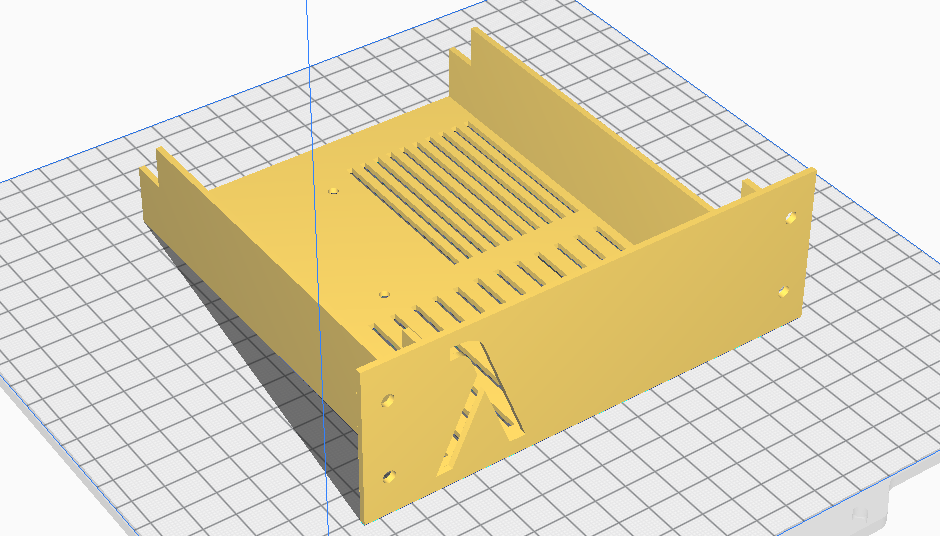
Task: Select the upper-left screw hole on front panel
Action: pos(388,400)
